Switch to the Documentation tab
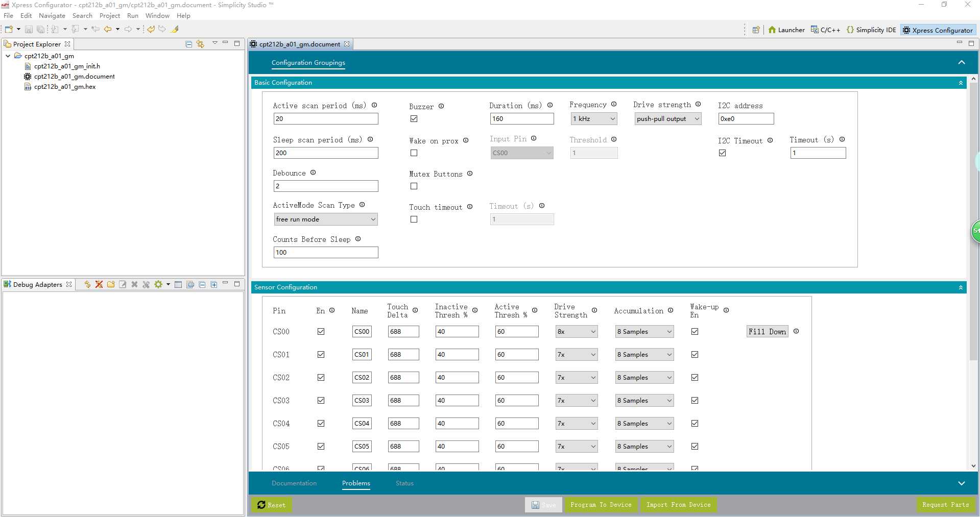This screenshot has height=517, width=980. [294, 483]
